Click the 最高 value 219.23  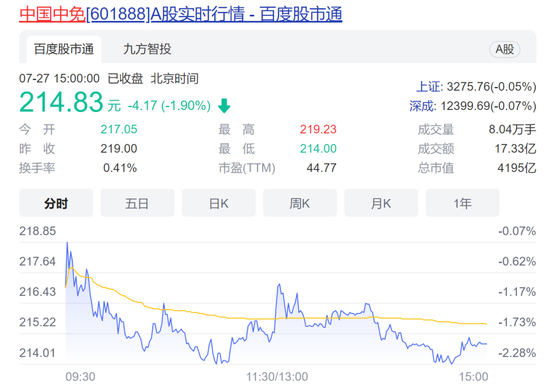(x=318, y=129)
